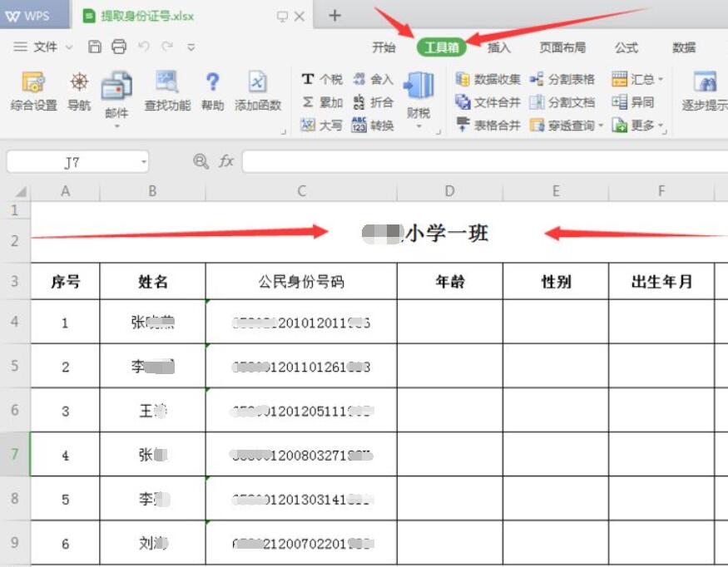Open a new tab with plus button
This screenshot has width=728, height=567.
[x=334, y=16]
